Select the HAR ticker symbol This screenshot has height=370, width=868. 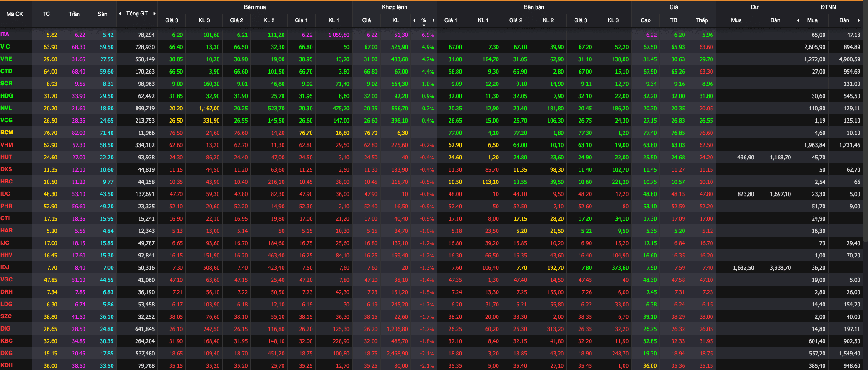pos(7,231)
